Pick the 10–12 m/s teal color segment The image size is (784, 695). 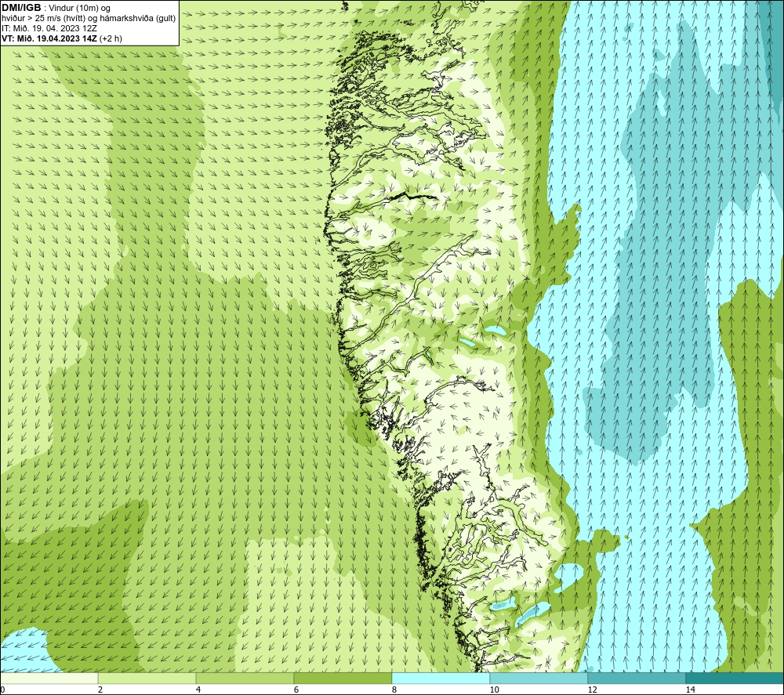coord(539,678)
